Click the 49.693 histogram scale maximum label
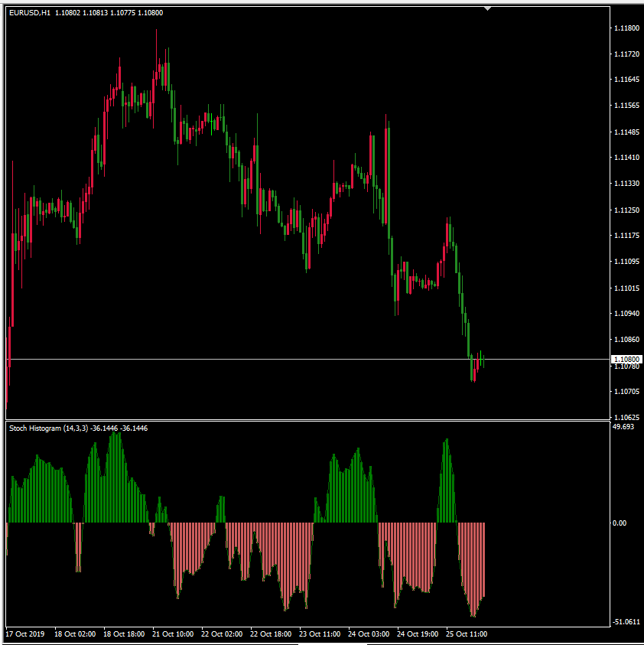 [x=623, y=427]
